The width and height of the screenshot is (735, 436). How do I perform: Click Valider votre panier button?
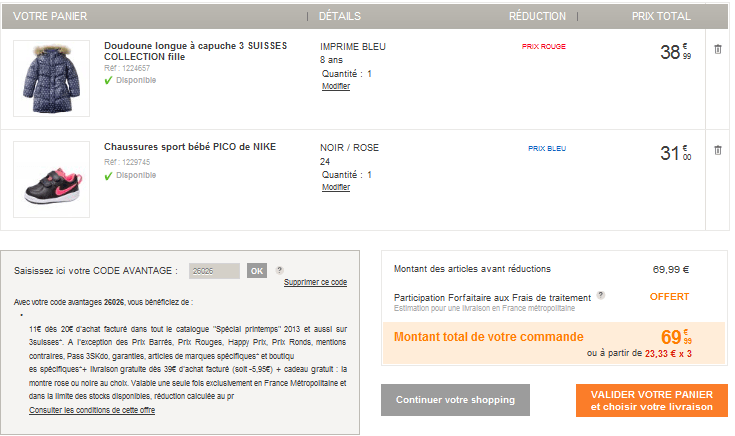(652, 400)
